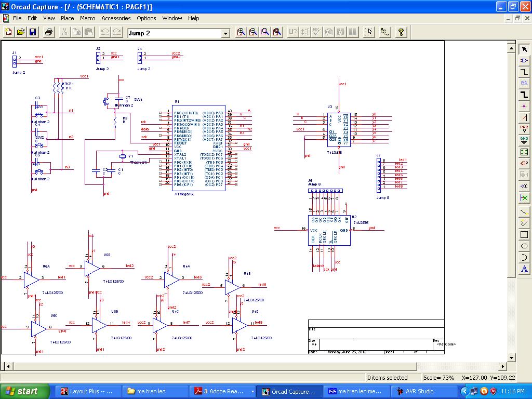This screenshot has width=532, height=399.
Task: Select the Place No Connect tool
Action: point(524,197)
